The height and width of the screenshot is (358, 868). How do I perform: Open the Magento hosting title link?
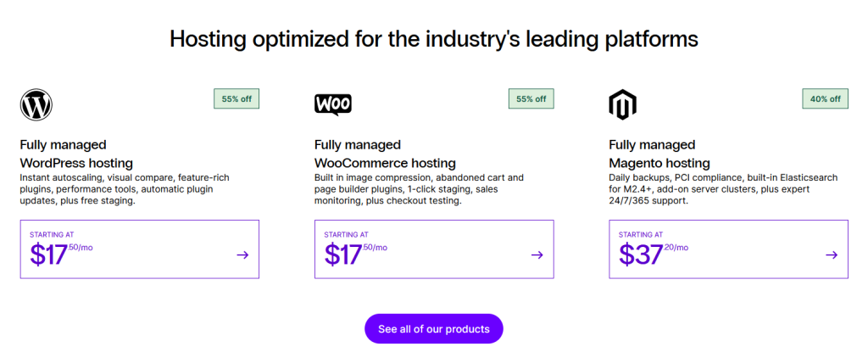click(x=659, y=163)
